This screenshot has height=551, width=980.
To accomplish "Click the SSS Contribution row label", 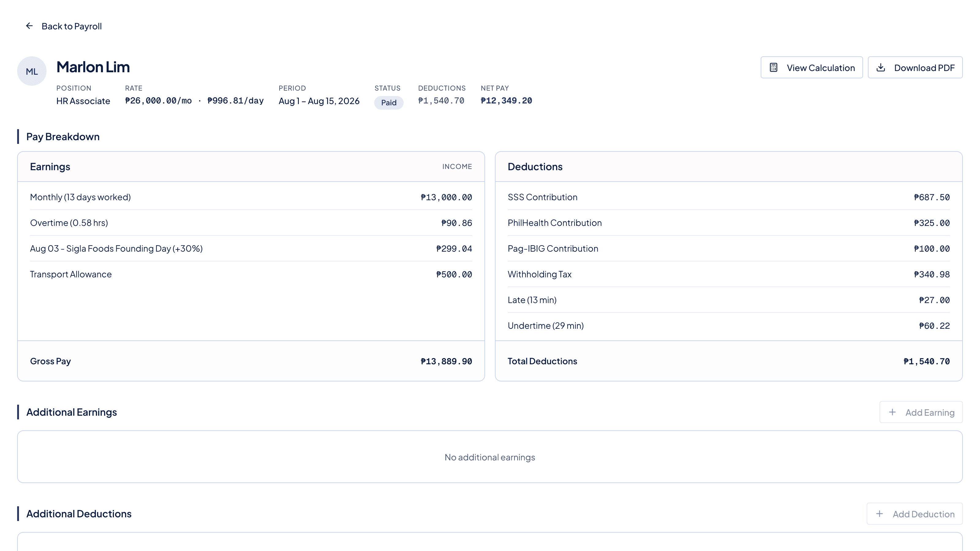I will [x=542, y=197].
